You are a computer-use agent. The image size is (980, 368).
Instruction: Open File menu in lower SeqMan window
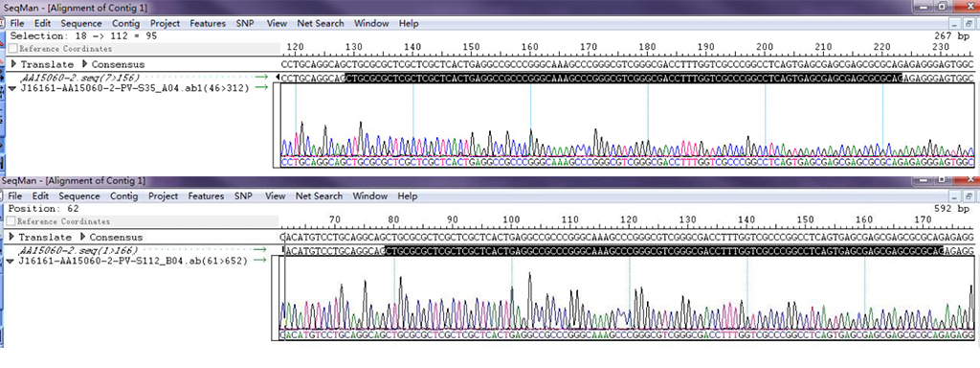[x=16, y=195]
